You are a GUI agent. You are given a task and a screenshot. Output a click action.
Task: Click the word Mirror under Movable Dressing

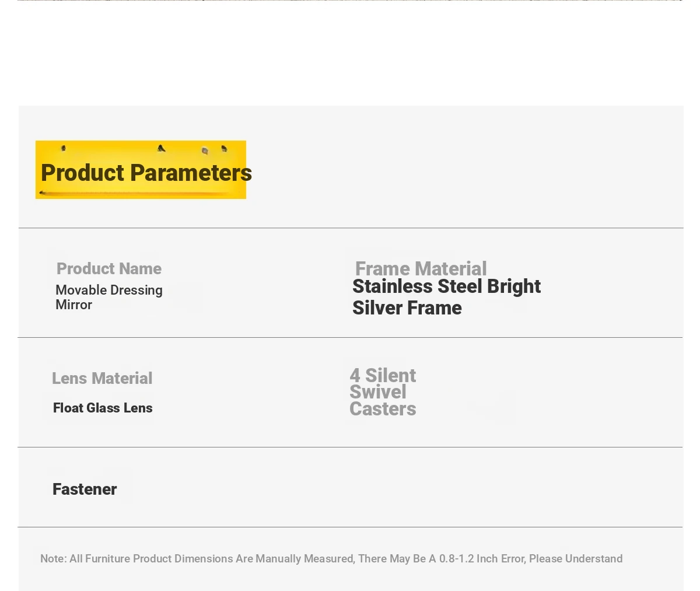coord(73,305)
